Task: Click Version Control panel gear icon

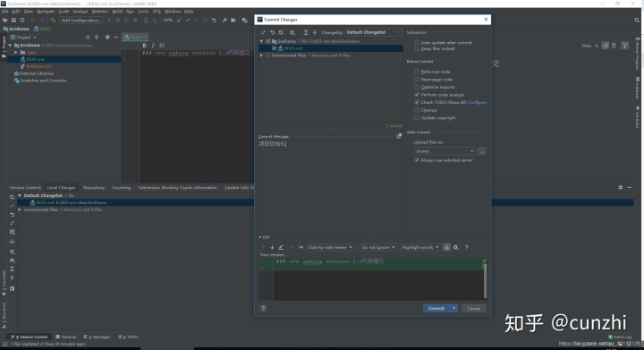Action: (620, 187)
